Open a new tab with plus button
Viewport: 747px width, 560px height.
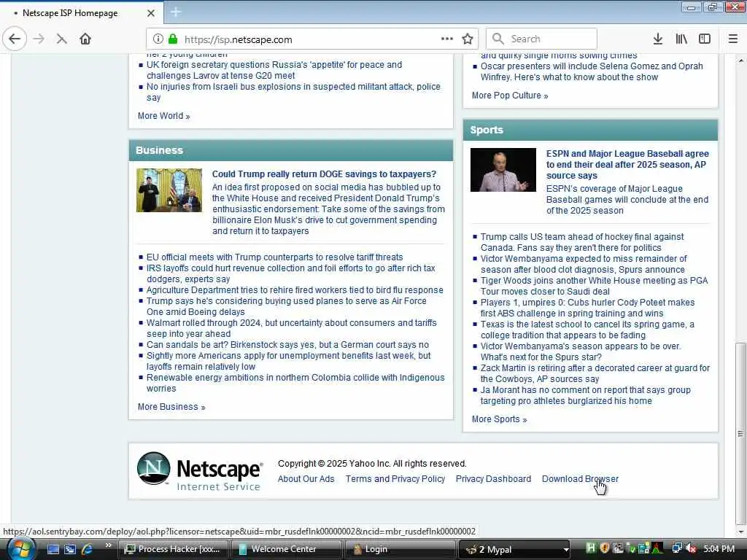(x=175, y=12)
